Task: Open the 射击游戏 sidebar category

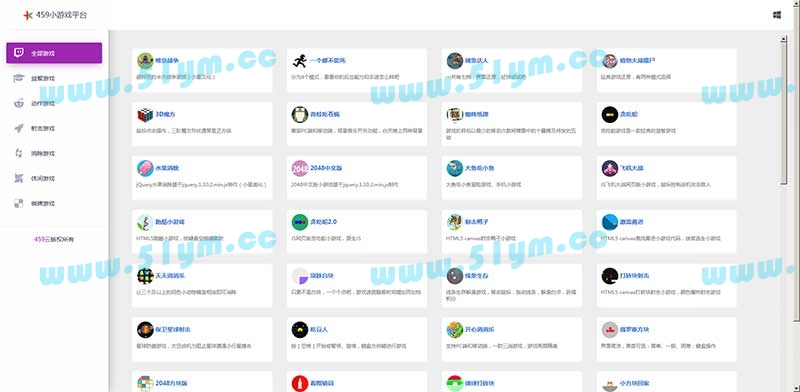Action: pos(54,128)
